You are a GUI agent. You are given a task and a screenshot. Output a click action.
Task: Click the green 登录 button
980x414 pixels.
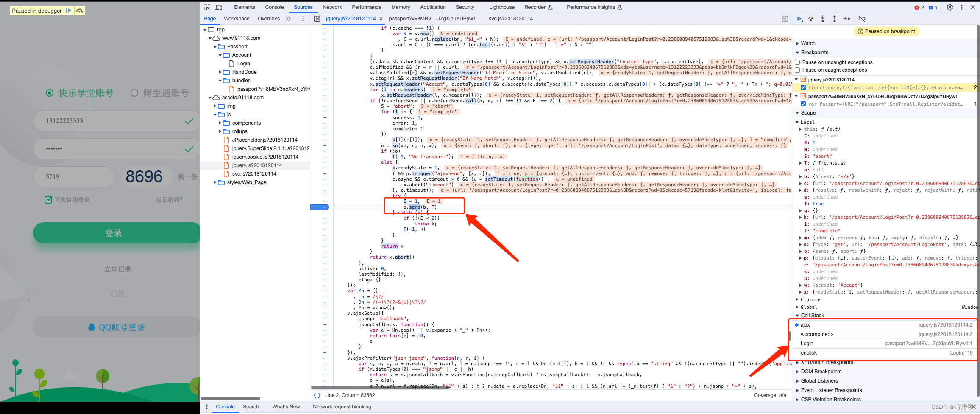116,233
